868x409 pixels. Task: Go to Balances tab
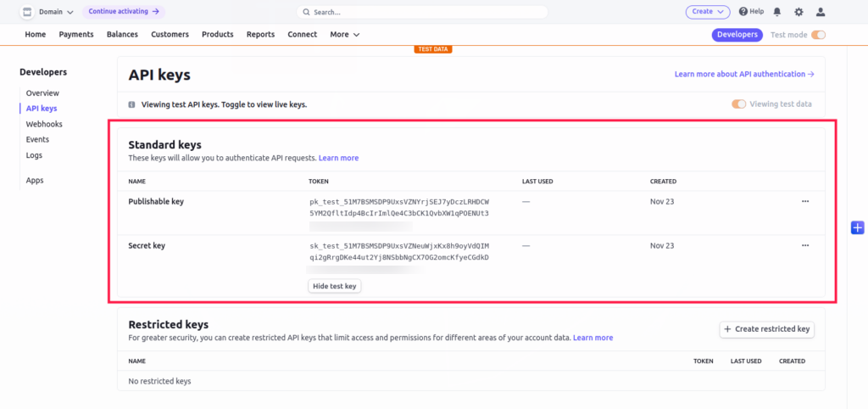click(122, 34)
